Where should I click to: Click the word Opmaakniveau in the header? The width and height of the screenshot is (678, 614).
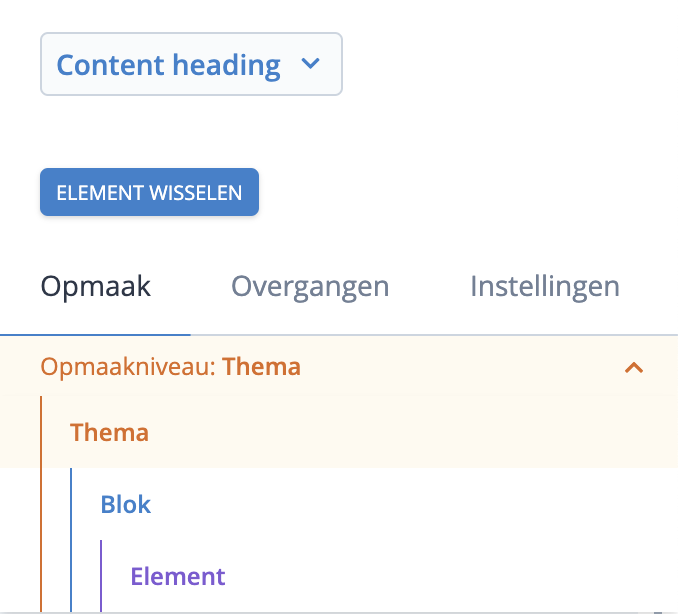click(x=127, y=367)
